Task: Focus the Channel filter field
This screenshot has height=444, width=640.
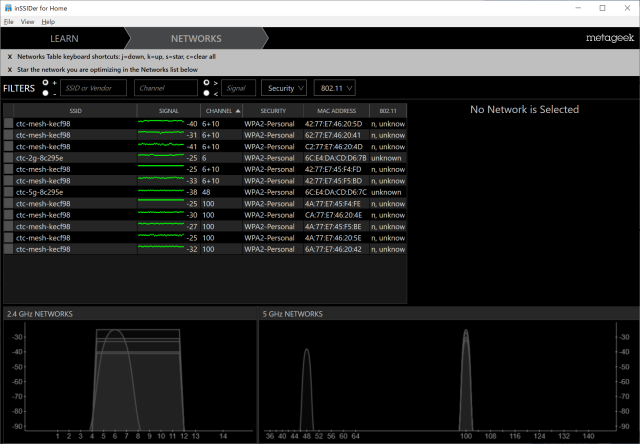Action: coord(166,88)
